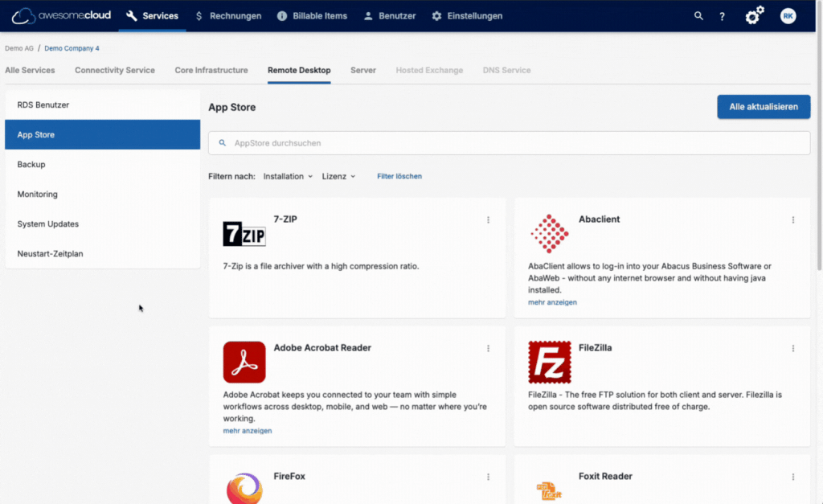Click the 7-ZIP app logo
Viewport: 823px width, 504px height.
pyautogui.click(x=244, y=234)
